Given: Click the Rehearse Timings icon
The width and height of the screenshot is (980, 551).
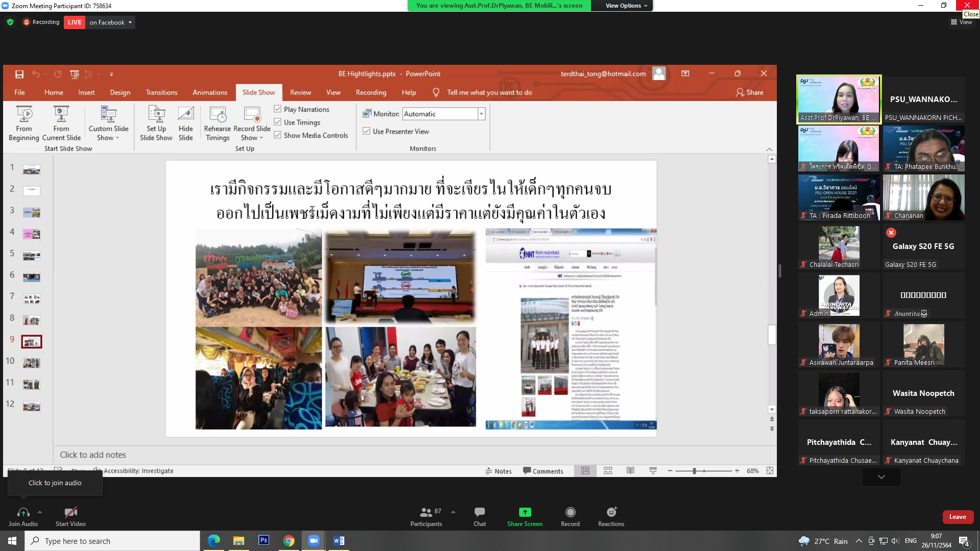Looking at the screenshot, I should tap(217, 114).
